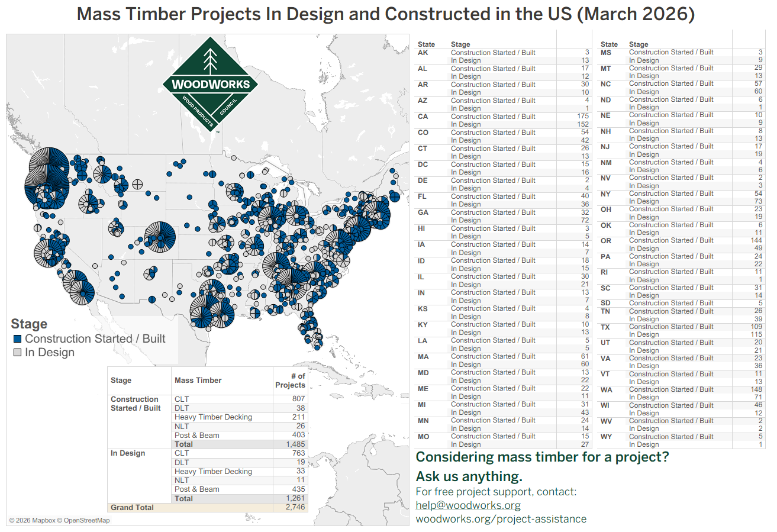Click the 'Construction Started / Built' legend label
777x532 pixels.
(x=95, y=339)
